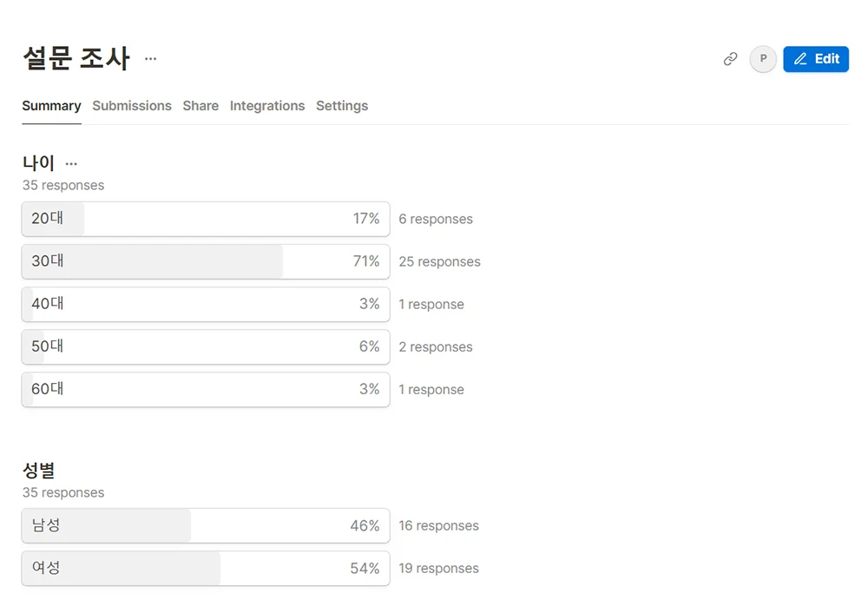Switch to the Summary tab

point(51,106)
